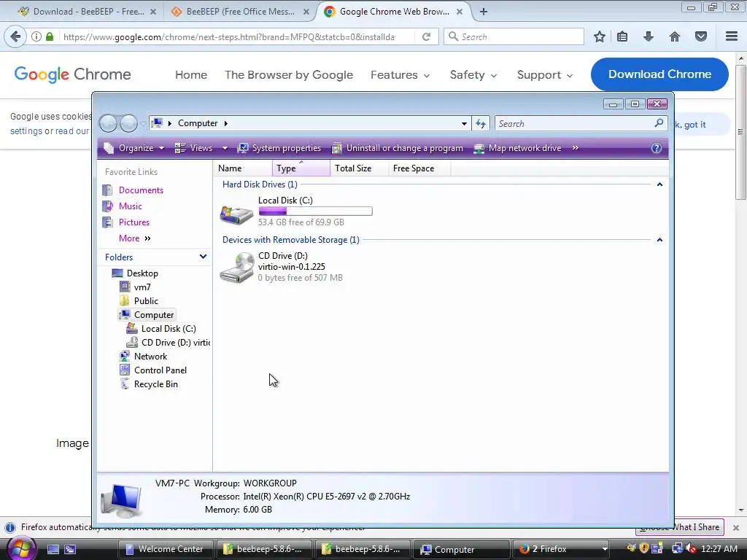The image size is (747, 560).
Task: Click Home in Chrome page navigation
Action: coord(191,75)
